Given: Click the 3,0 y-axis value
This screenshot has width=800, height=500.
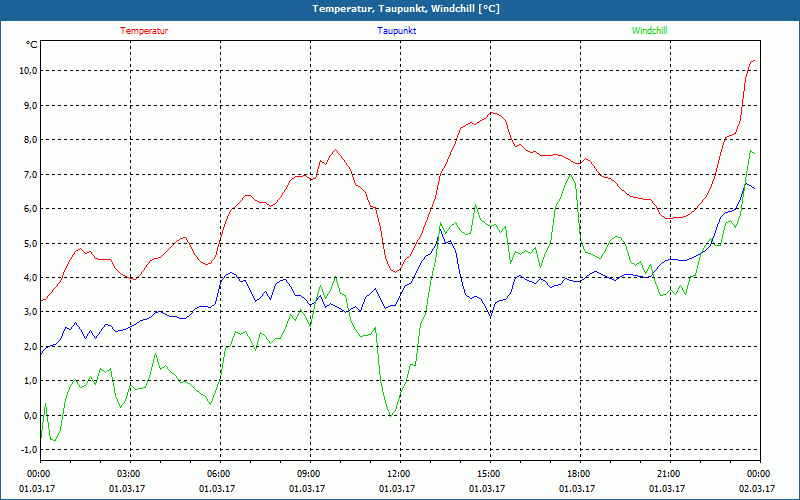Looking at the screenshot, I should click(29, 312).
